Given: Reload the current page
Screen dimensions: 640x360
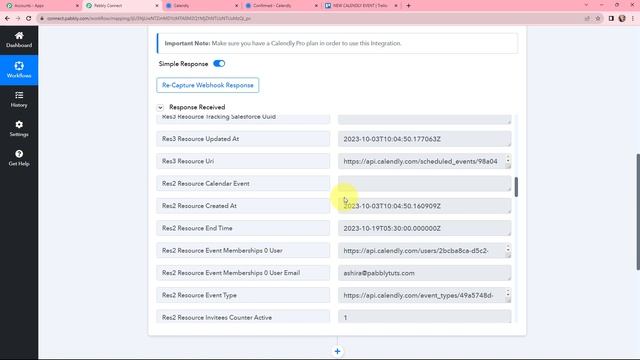Looking at the screenshot, I should pyautogui.click(x=29, y=18).
